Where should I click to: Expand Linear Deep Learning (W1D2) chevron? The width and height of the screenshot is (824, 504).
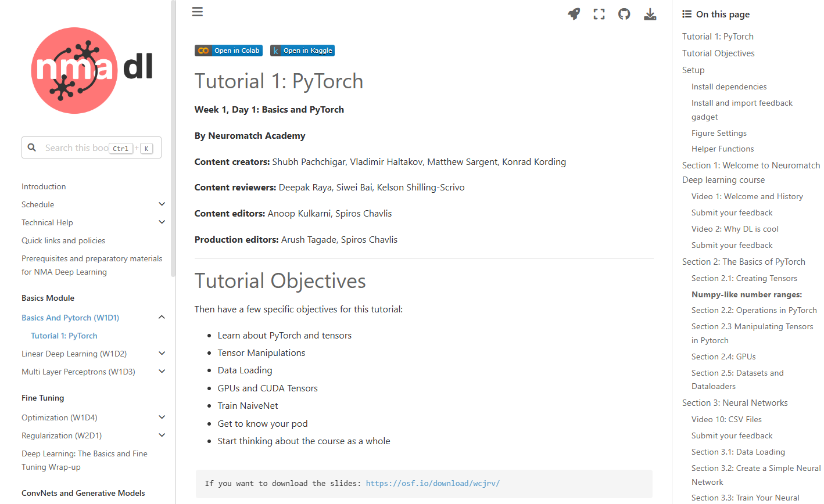point(162,354)
